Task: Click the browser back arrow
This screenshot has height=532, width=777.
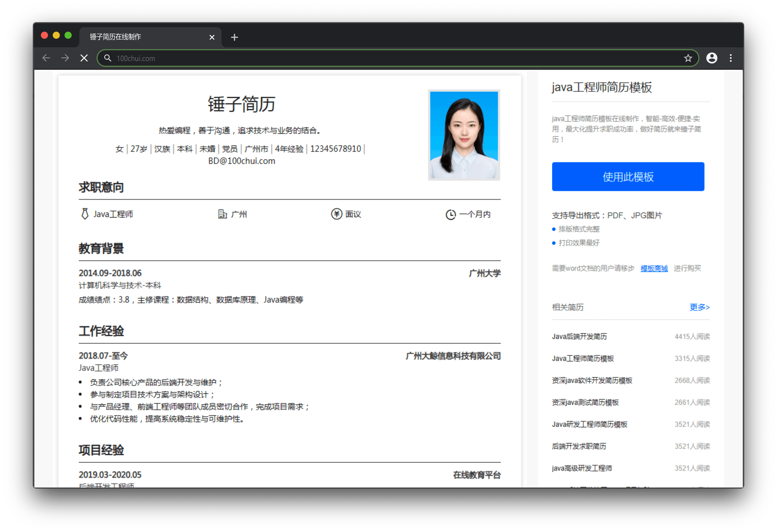Action: point(46,58)
